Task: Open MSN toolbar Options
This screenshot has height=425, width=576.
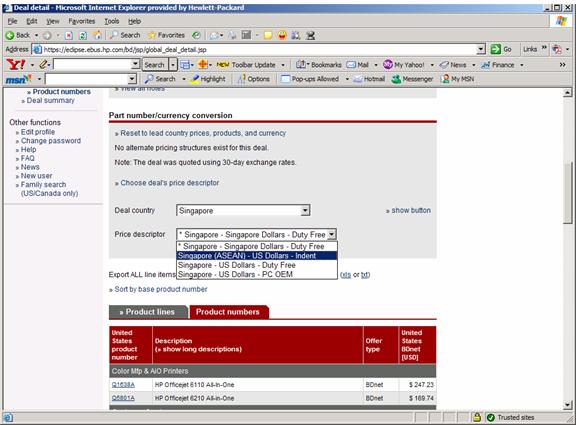Action: click(253, 79)
